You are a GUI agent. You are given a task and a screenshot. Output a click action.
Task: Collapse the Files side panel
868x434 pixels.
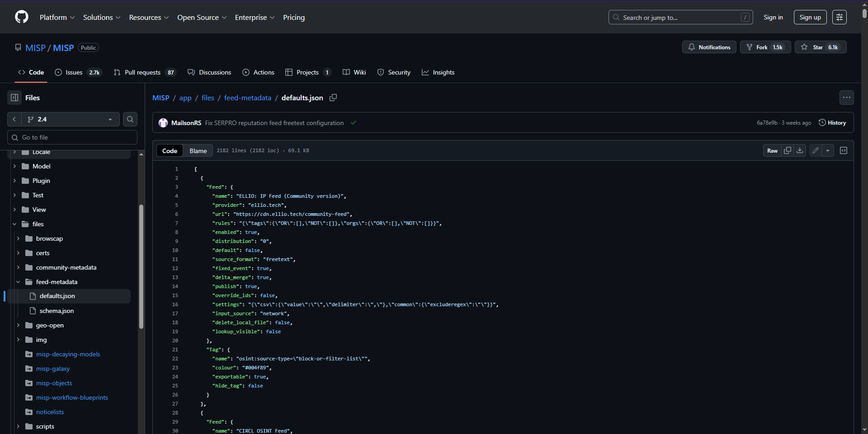pos(14,98)
